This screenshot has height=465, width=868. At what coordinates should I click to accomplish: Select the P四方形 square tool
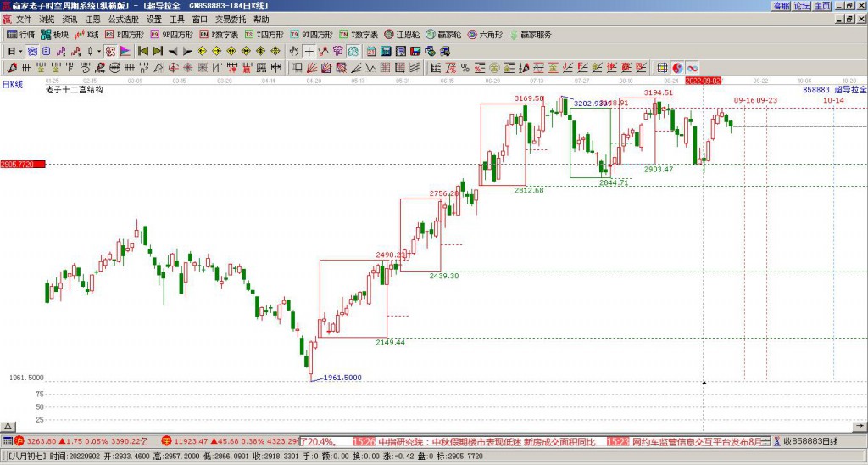tap(125, 35)
